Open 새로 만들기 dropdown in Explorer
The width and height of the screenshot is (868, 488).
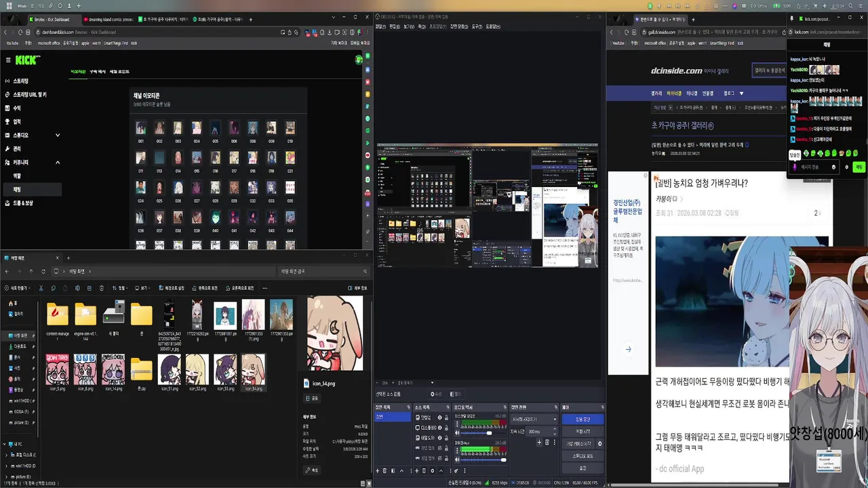18,288
